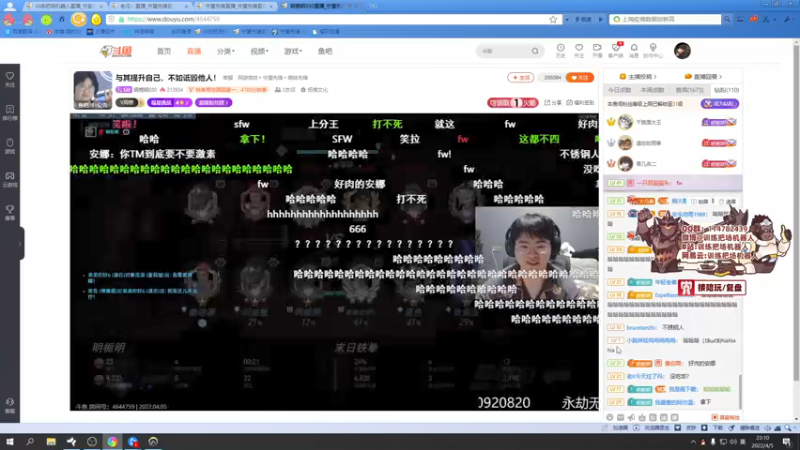Screen dimensions: 800x450
Task: Open the followed heart icon in header
Action: click(579, 50)
